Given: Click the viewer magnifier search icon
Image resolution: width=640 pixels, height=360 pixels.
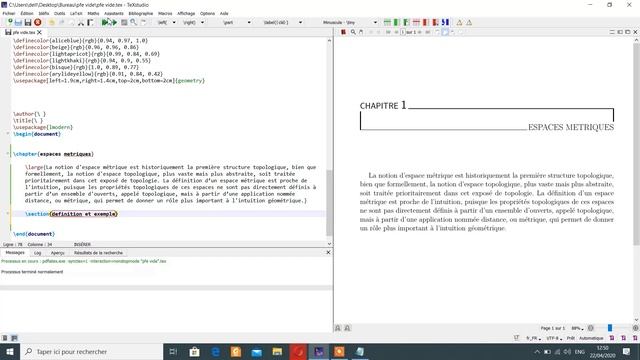Looking at the screenshot, I should [353, 32].
